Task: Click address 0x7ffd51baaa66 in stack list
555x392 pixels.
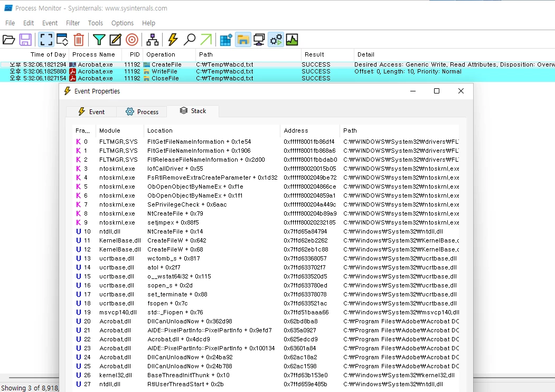Action: tap(306, 312)
